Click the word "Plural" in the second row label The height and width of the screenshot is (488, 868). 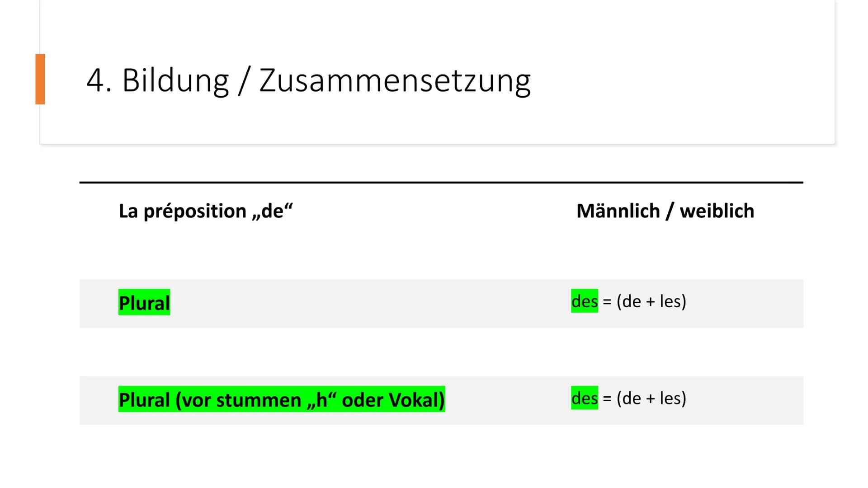(144, 400)
